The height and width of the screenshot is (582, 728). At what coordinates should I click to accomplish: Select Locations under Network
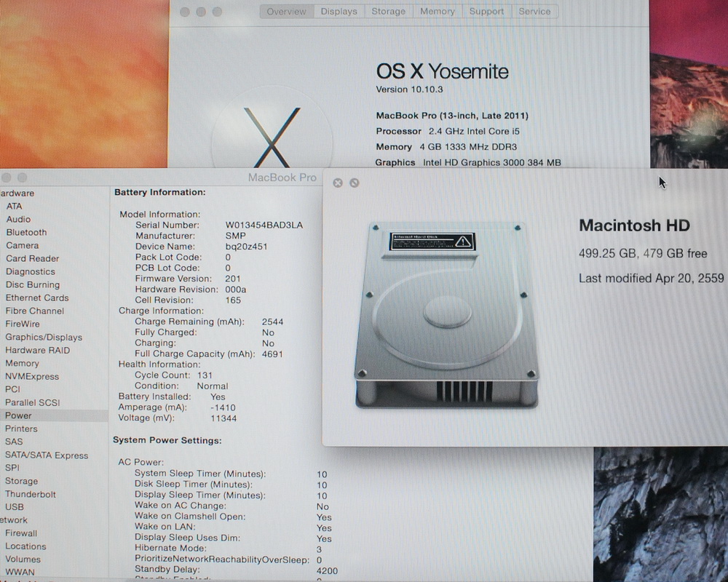25,546
